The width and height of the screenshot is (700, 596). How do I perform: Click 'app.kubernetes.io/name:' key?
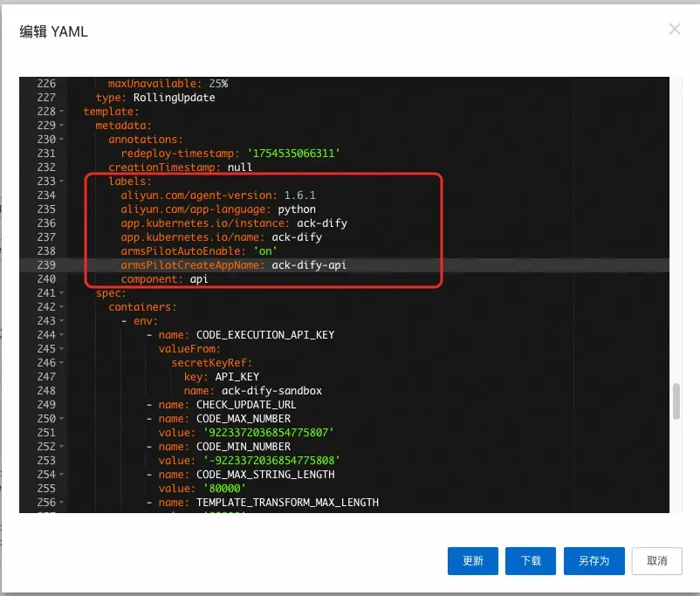[x=193, y=237]
